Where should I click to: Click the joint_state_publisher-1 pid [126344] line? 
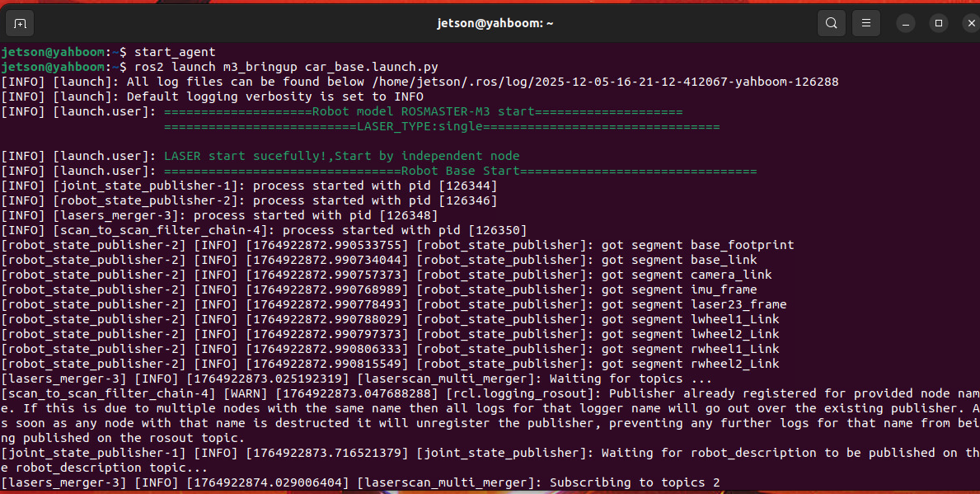[250, 186]
